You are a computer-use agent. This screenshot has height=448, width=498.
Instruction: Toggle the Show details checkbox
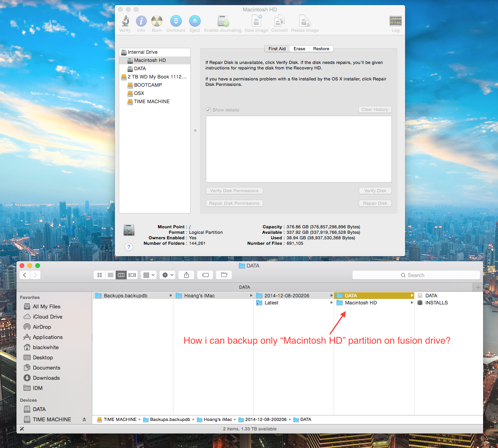coord(208,110)
